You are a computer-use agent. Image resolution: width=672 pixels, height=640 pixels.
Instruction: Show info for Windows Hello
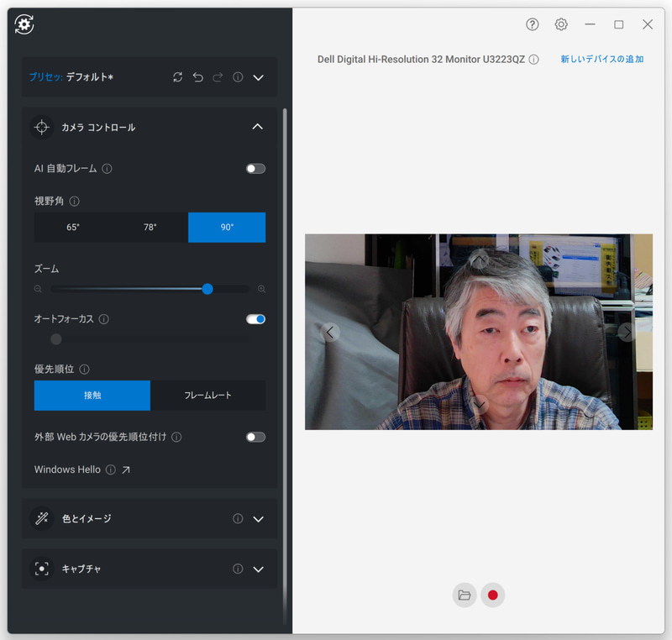click(111, 470)
